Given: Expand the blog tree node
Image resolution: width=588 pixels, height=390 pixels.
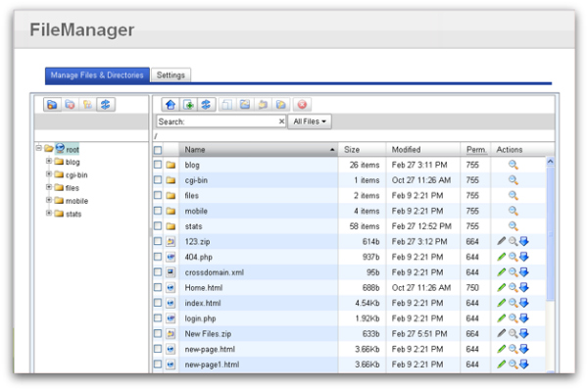Looking at the screenshot, I should (49, 162).
